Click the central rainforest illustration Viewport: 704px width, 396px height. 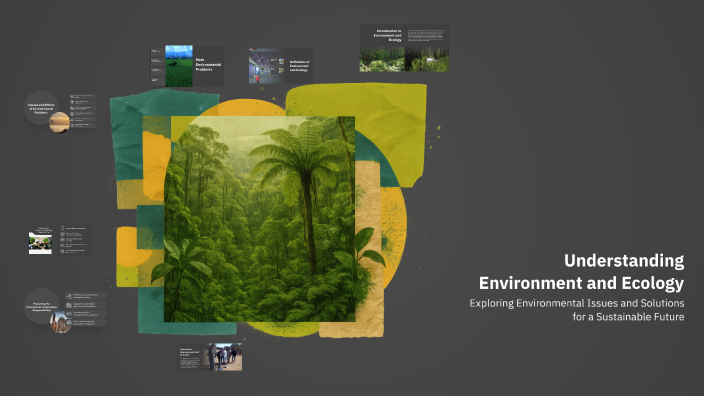[x=260, y=219]
